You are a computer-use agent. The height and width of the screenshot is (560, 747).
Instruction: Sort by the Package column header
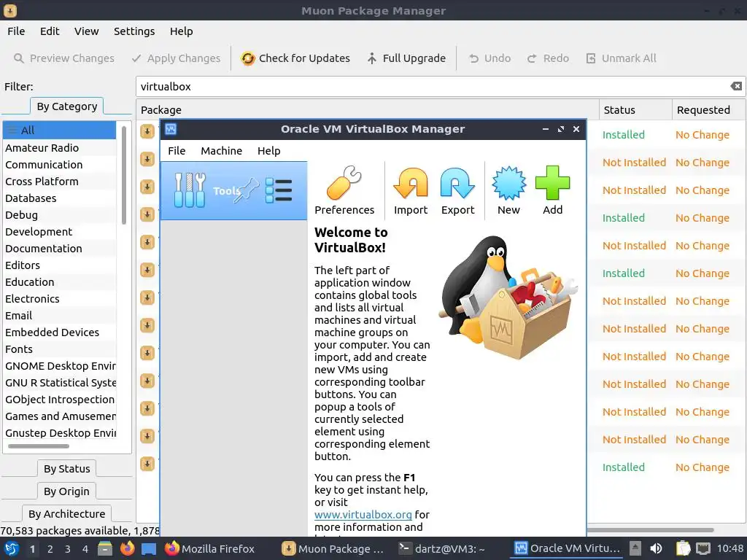(368, 110)
